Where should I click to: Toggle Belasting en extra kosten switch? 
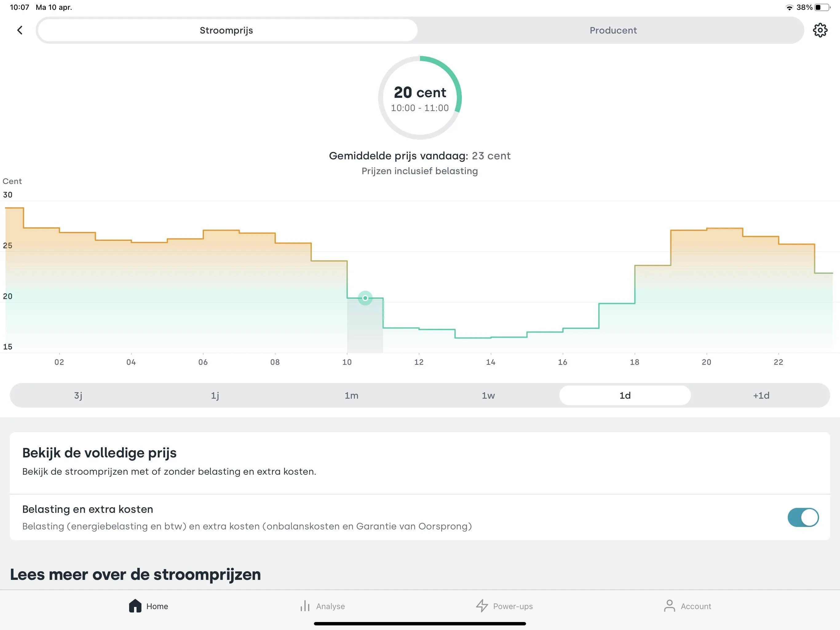coord(803,517)
